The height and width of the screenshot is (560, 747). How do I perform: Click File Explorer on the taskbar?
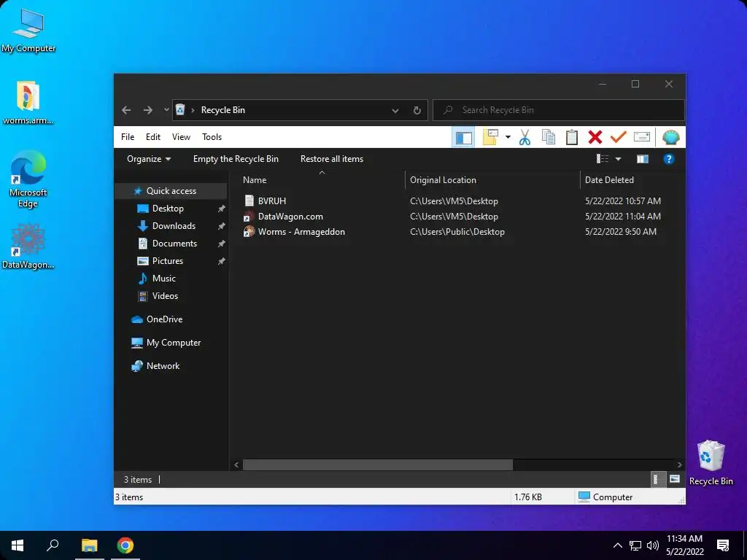(89, 545)
